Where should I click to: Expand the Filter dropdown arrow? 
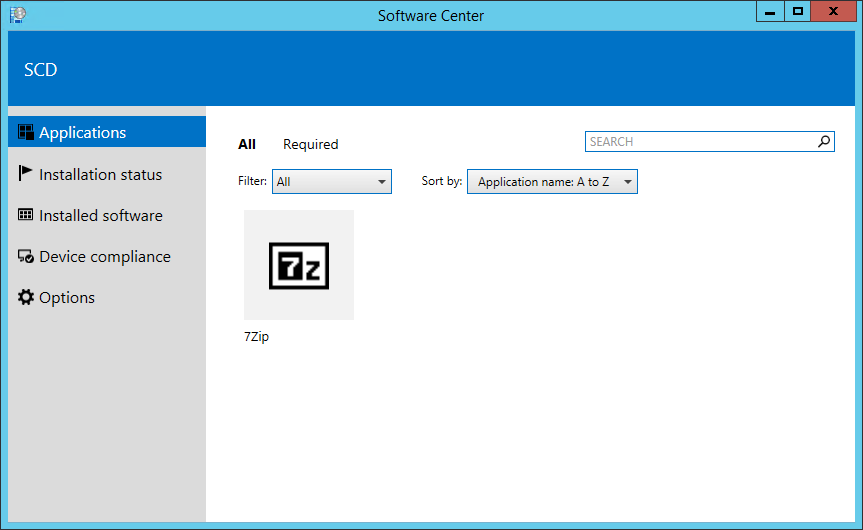381,182
